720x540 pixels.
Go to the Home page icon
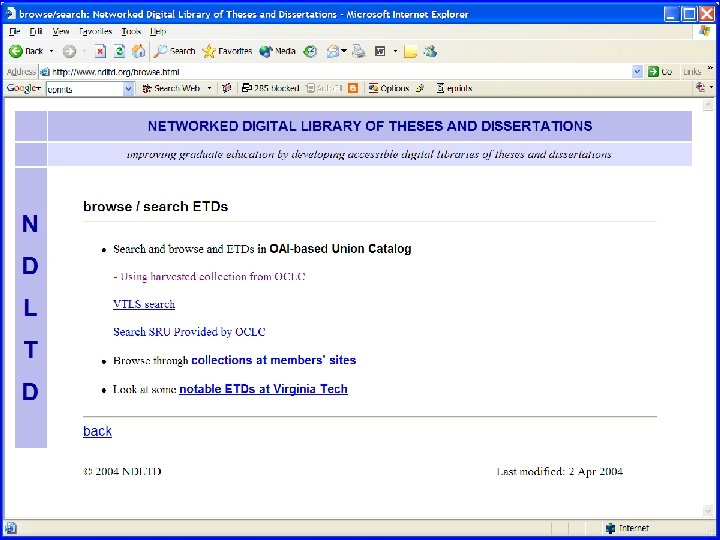tap(138, 51)
